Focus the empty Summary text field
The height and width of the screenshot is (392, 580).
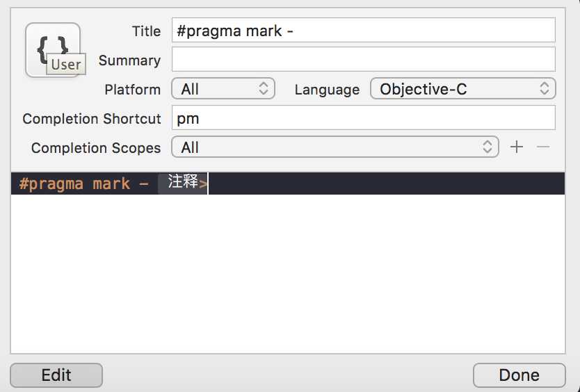[x=363, y=60]
